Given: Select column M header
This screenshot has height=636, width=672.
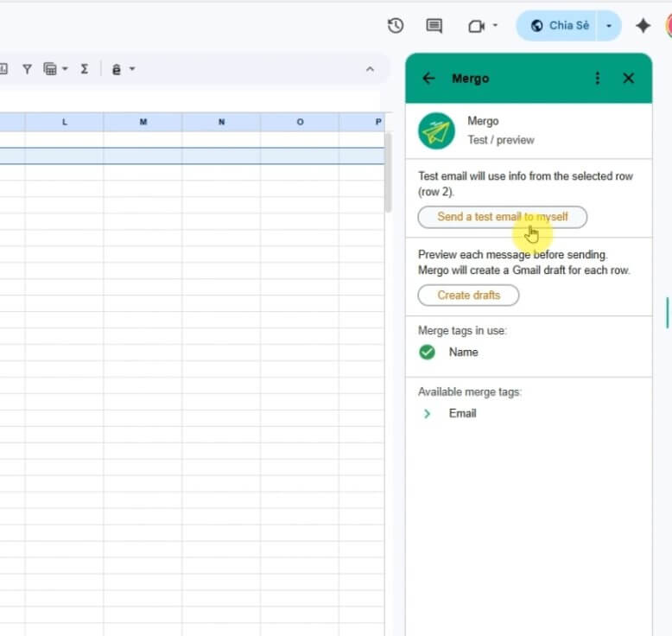Looking at the screenshot, I should (143, 122).
